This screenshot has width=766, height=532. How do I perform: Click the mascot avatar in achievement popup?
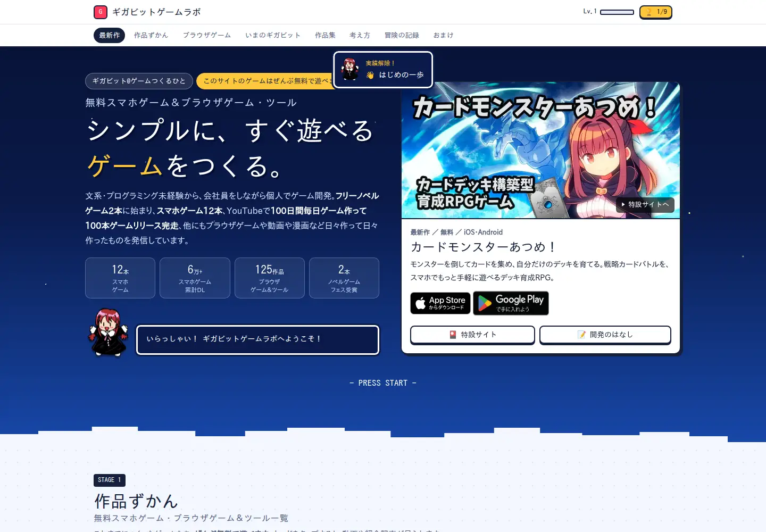(350, 69)
